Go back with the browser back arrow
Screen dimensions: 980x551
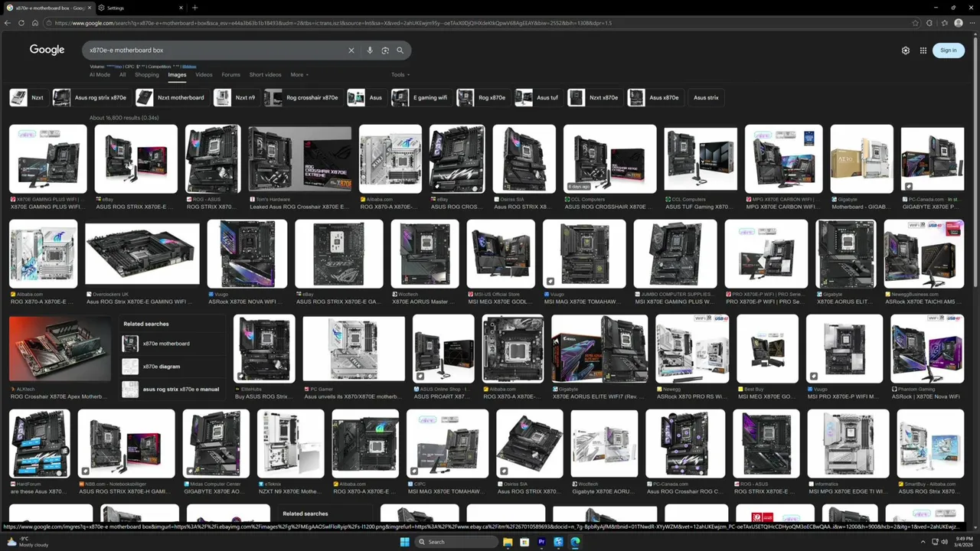coord(8,23)
